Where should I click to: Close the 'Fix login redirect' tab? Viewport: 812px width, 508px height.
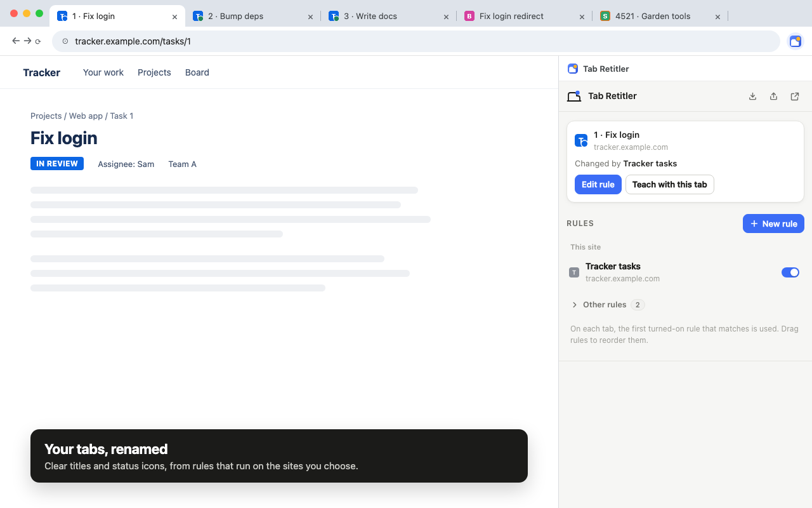[x=582, y=17]
